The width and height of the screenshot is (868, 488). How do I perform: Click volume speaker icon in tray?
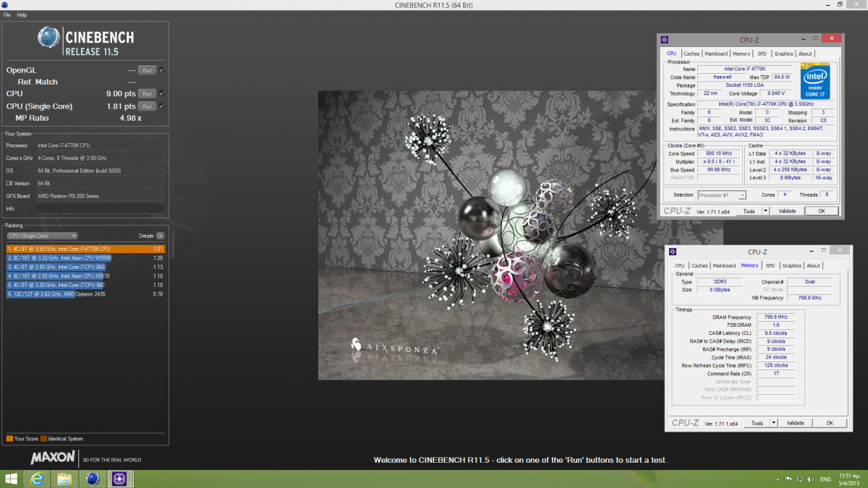tap(811, 479)
